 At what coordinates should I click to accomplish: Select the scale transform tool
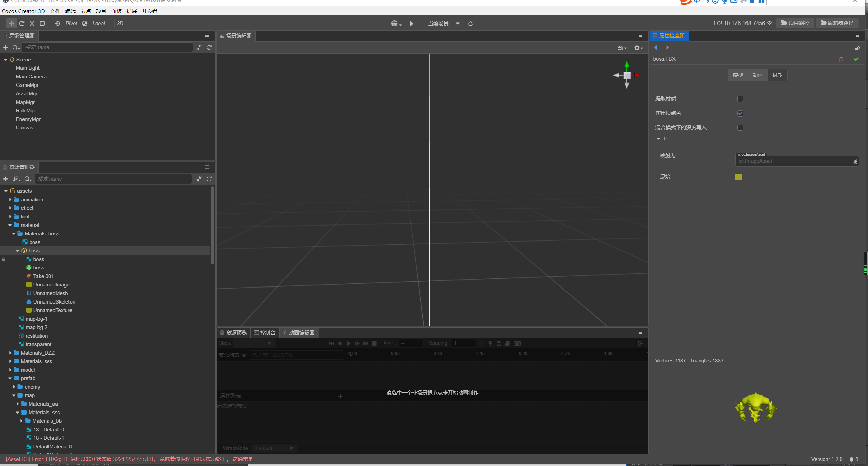(32, 24)
